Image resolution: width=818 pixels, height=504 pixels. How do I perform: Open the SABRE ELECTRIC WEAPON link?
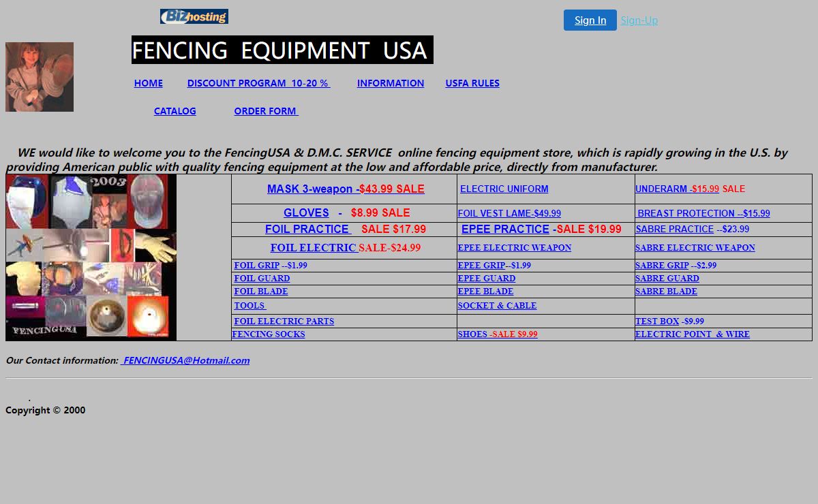[x=695, y=248]
